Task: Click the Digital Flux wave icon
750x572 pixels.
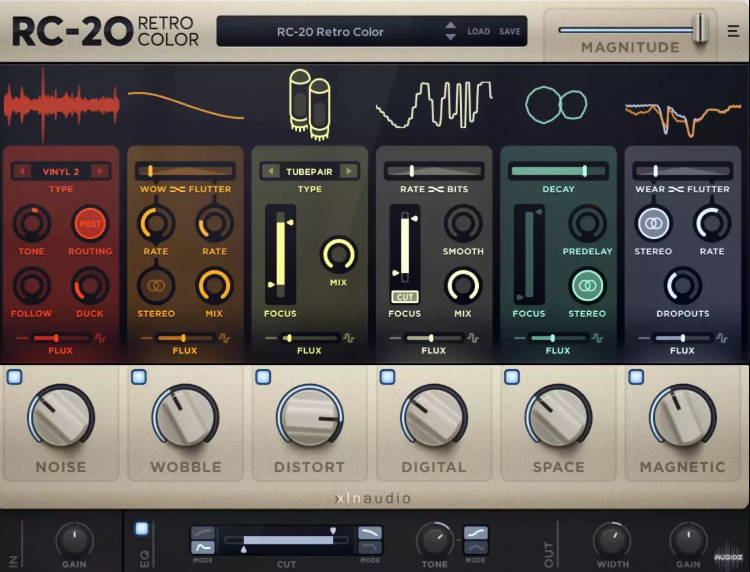Action: point(473,338)
